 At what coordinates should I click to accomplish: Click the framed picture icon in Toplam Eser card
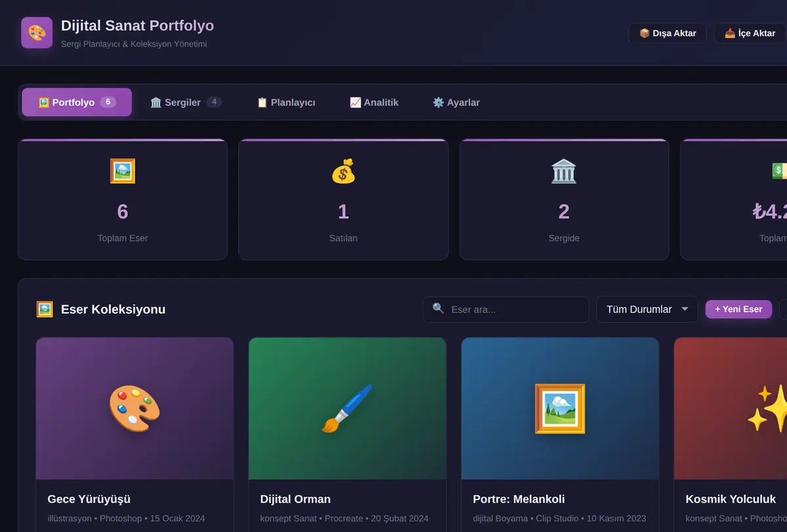pos(123,171)
